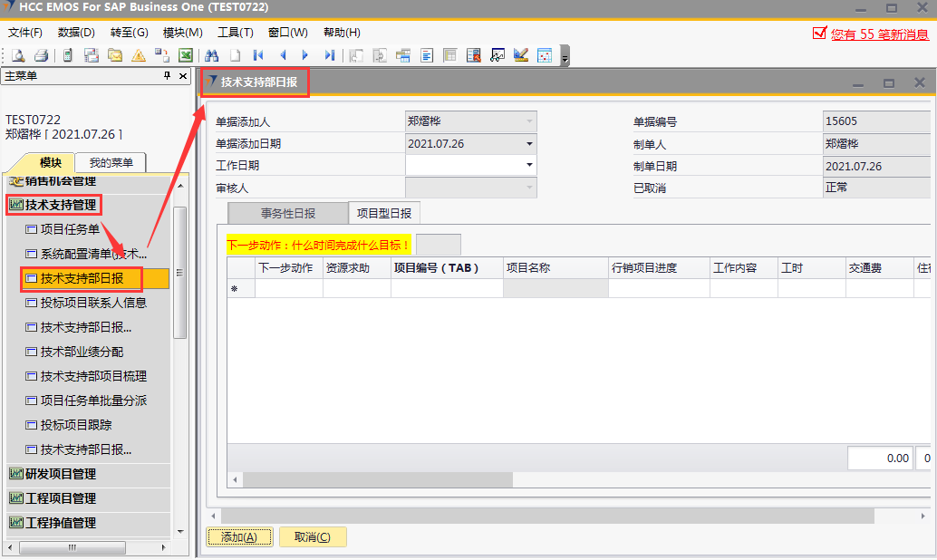937x560 pixels.
Task: Jump to the last record icon
Action: coord(329,55)
